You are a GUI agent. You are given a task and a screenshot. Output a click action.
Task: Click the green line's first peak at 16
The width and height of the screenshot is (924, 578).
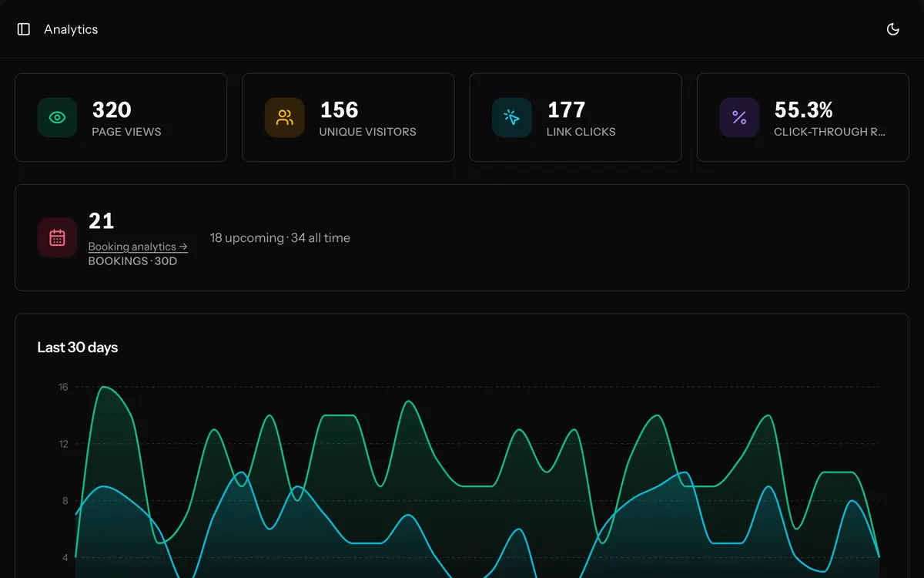pos(103,387)
